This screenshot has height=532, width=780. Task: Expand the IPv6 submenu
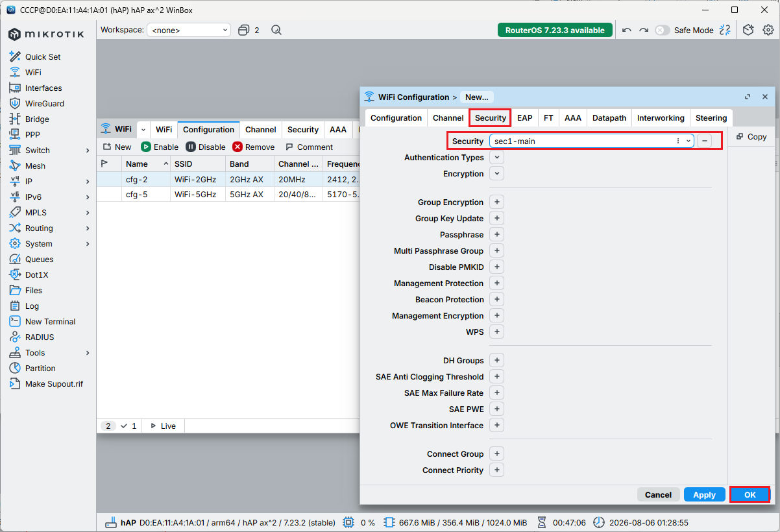(x=88, y=197)
